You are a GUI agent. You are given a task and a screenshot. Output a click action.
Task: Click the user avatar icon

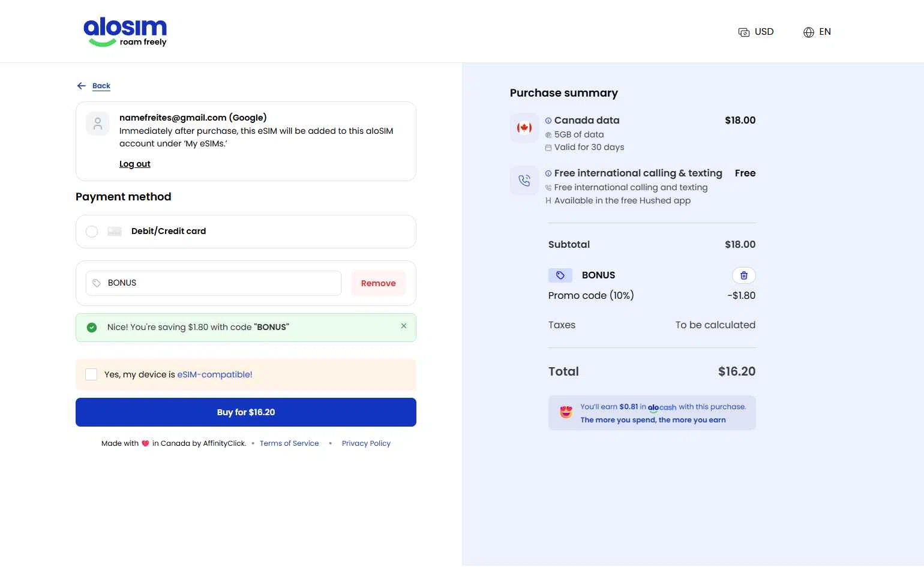pyautogui.click(x=98, y=124)
